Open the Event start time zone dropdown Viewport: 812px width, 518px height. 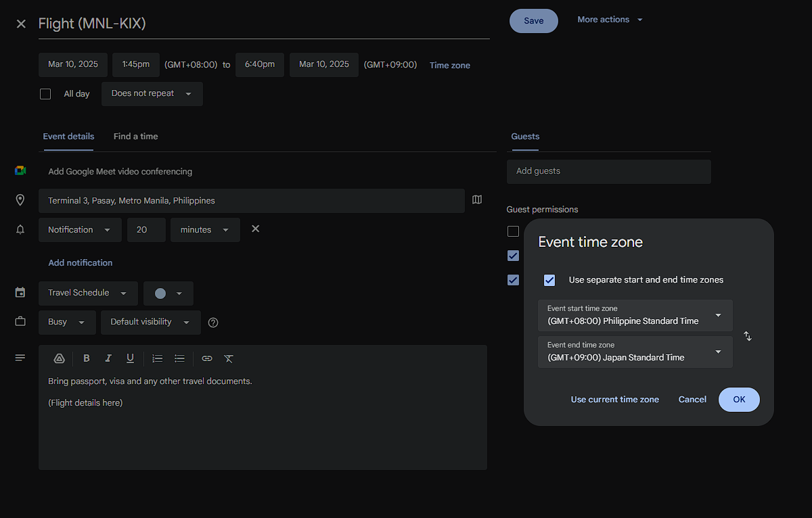click(635, 315)
